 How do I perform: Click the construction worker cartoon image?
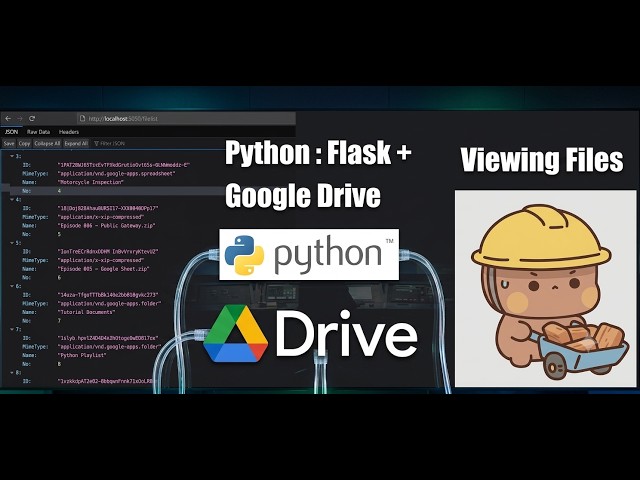[546, 288]
